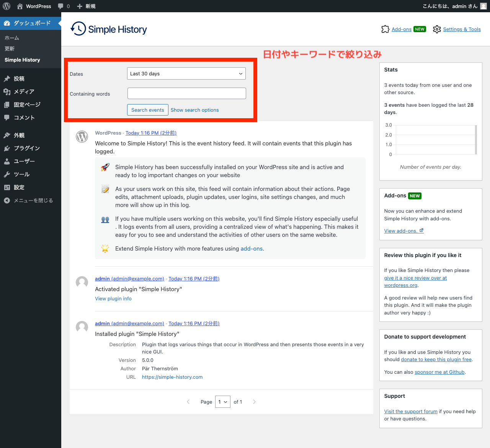Viewport: 490px width, 448px height.
Task: Open the Add-ons link in header
Action: tap(402, 29)
